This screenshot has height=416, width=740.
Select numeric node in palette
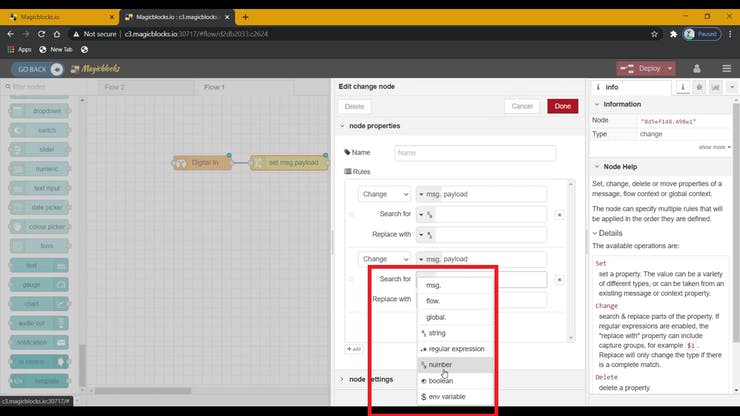click(x=40, y=169)
